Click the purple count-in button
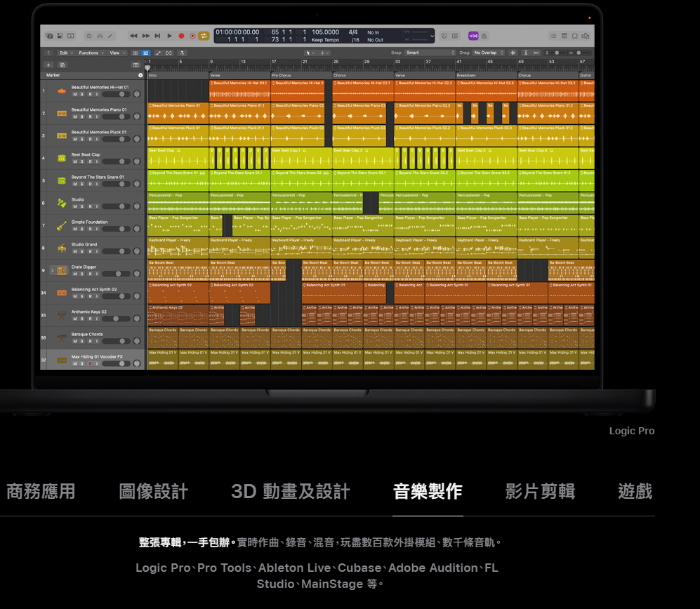The image size is (700, 609). [473, 36]
